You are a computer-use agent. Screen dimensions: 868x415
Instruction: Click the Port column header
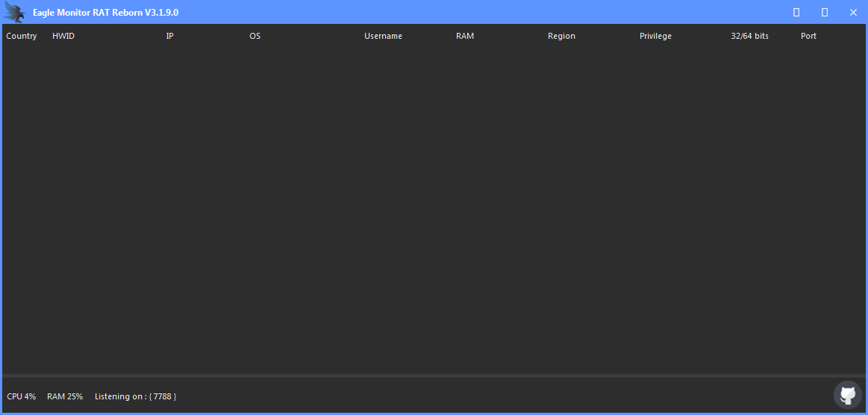pyautogui.click(x=808, y=36)
